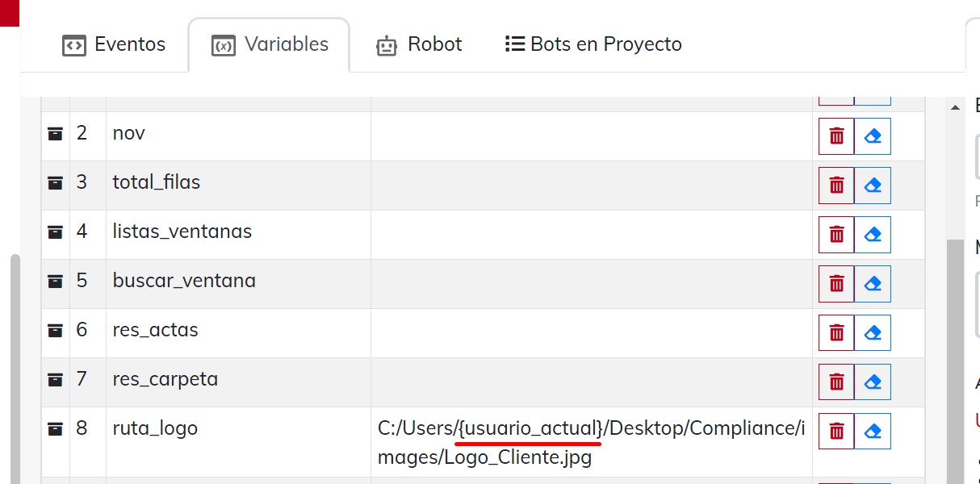Click the empty value field of res_carpeta
This screenshot has width=980, height=484.
pyautogui.click(x=591, y=382)
